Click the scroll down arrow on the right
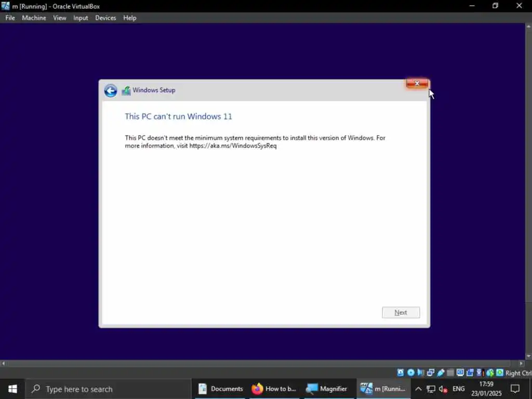This screenshot has height=399, width=532. pos(528,356)
